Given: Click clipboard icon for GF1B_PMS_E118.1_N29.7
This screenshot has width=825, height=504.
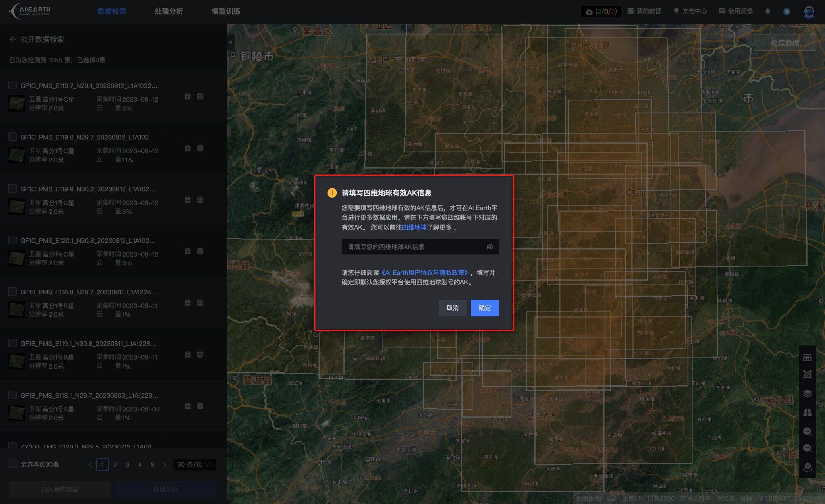Looking at the screenshot, I should [x=188, y=406].
